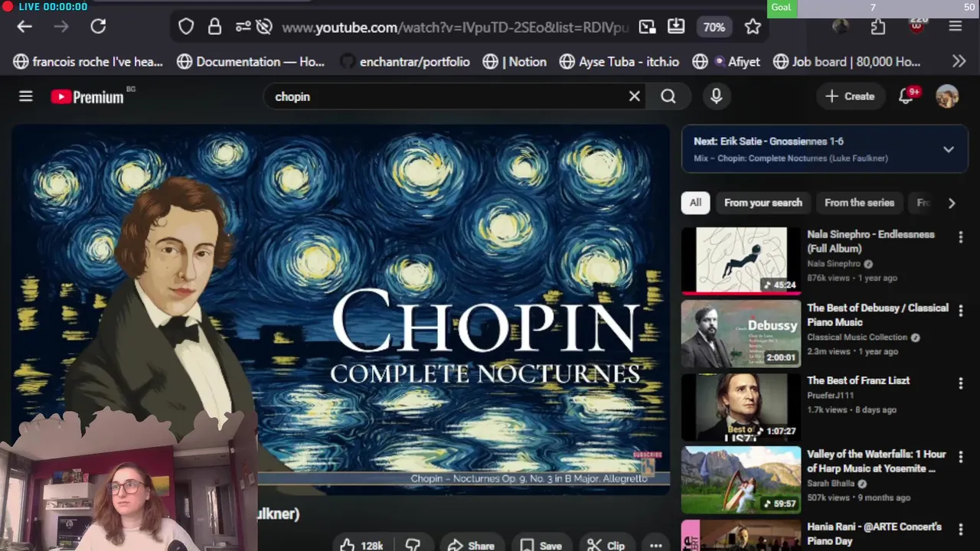Open PrueferJ111 channel name

point(830,396)
